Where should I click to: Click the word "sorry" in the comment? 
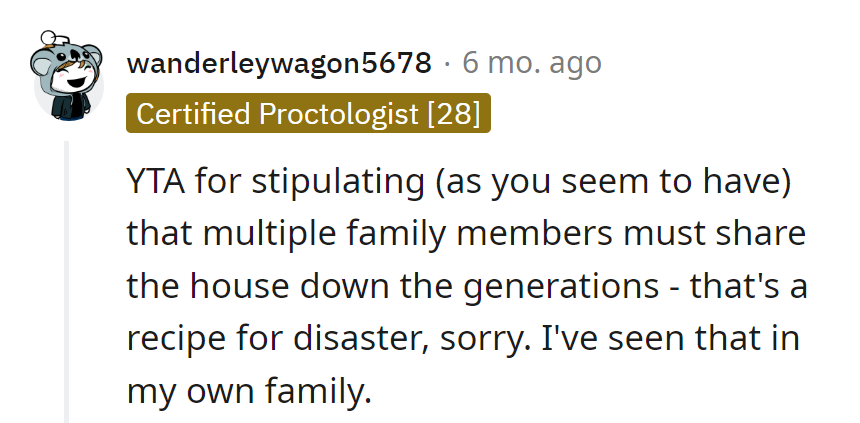478,338
